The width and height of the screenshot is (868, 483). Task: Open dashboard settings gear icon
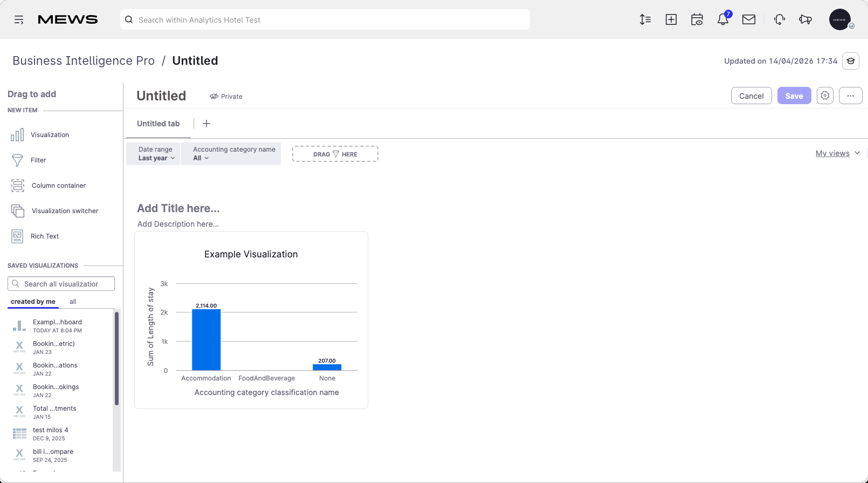click(825, 96)
